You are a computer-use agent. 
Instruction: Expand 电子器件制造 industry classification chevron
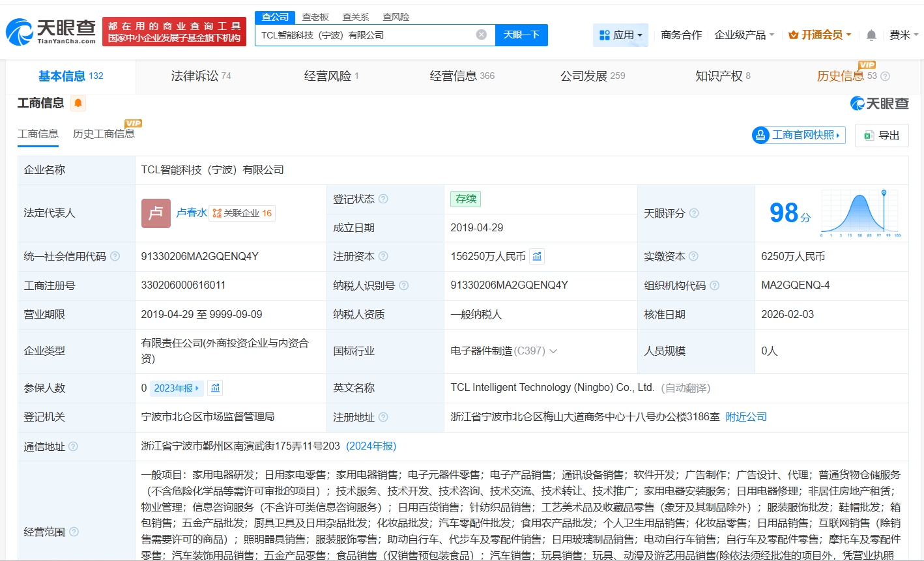pos(553,351)
